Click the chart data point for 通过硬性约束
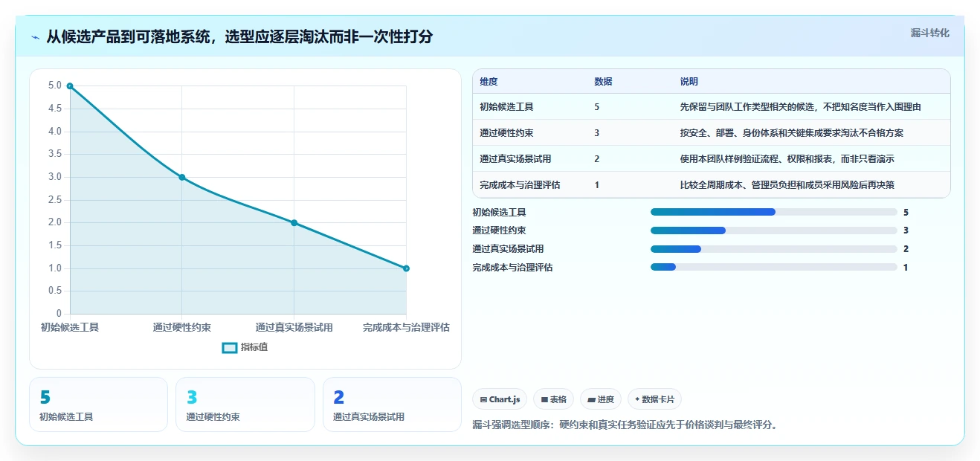Viewport: 980px width, 461px height. point(182,177)
